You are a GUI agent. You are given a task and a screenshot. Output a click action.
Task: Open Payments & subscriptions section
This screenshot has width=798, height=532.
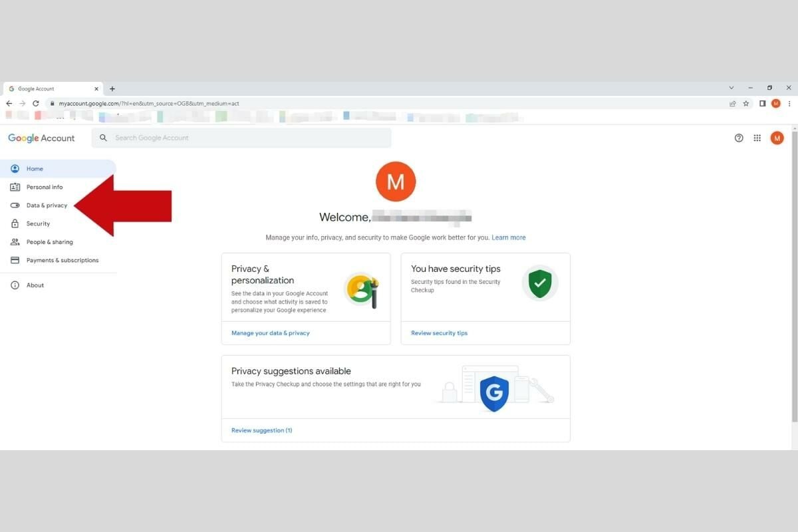62,261
